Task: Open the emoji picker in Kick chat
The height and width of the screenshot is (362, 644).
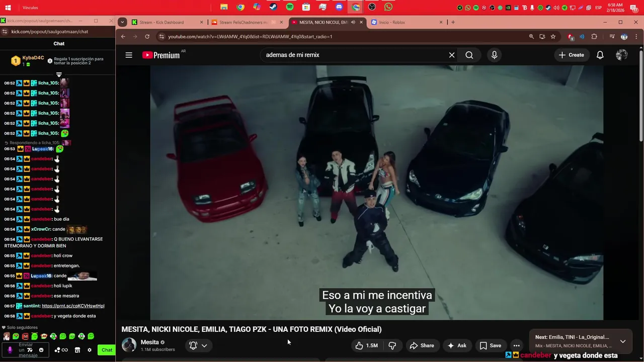Action: tap(41, 350)
